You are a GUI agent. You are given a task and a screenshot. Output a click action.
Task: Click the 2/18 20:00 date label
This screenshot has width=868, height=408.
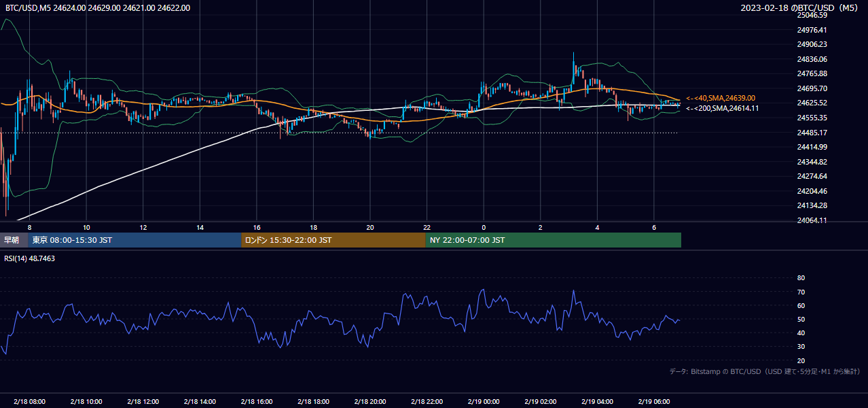[x=370, y=401]
